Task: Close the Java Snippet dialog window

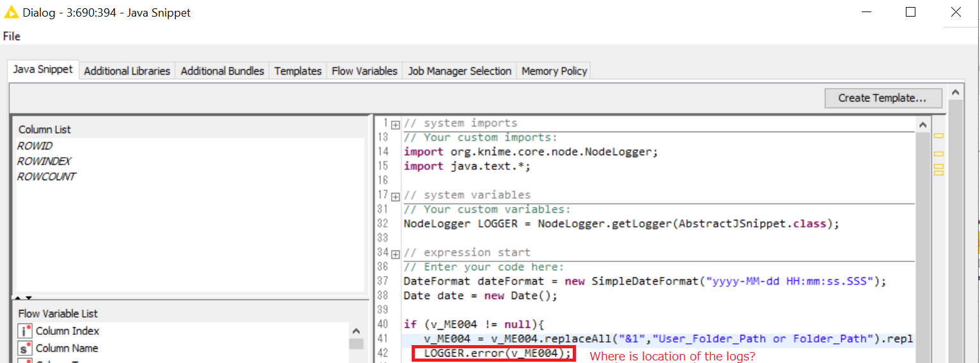Action: [956, 12]
